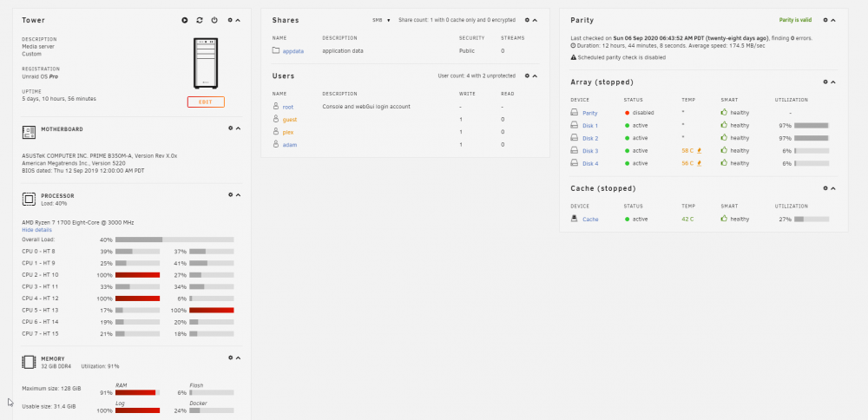The height and width of the screenshot is (420, 868).
Task: Open Memory section gear settings
Action: click(x=230, y=358)
